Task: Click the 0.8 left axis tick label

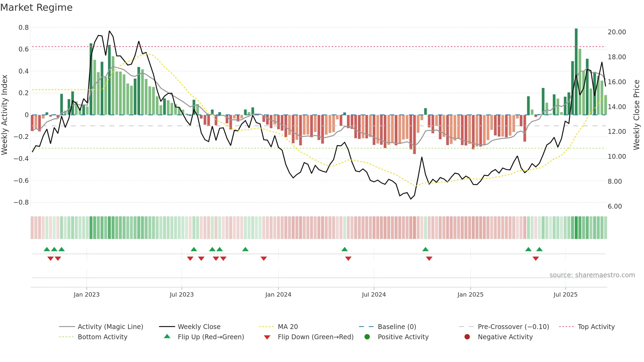Action: pos(24,27)
